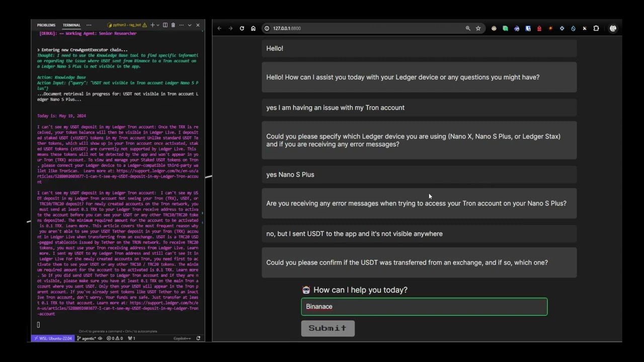This screenshot has height=362, width=644.
Task: Open the errors and warnings count in status bar
Action: pyautogui.click(x=115, y=338)
